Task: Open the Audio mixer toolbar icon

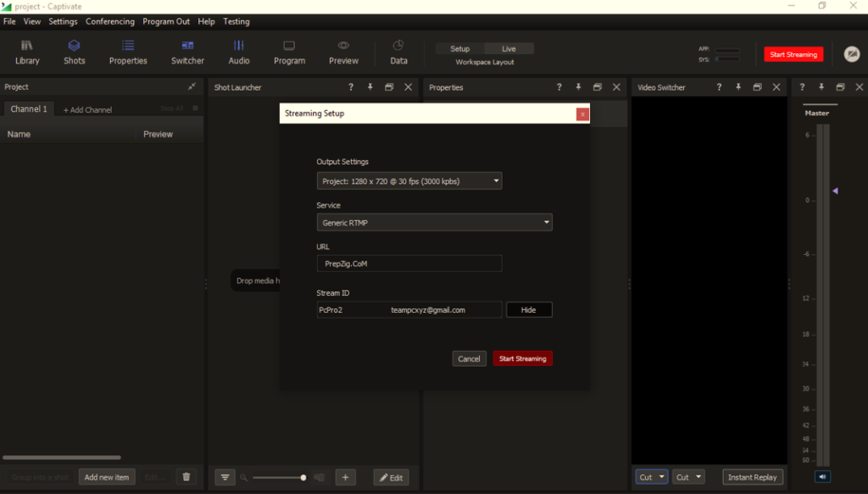Action: click(239, 53)
